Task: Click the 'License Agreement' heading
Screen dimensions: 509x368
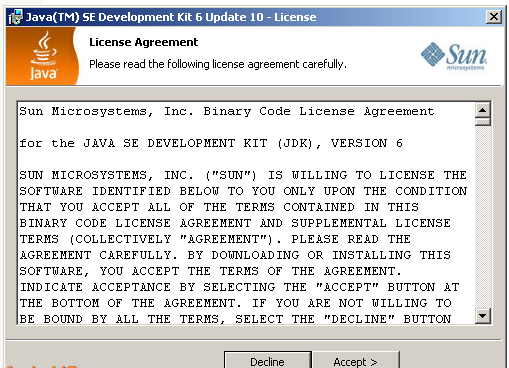Action: [x=143, y=42]
